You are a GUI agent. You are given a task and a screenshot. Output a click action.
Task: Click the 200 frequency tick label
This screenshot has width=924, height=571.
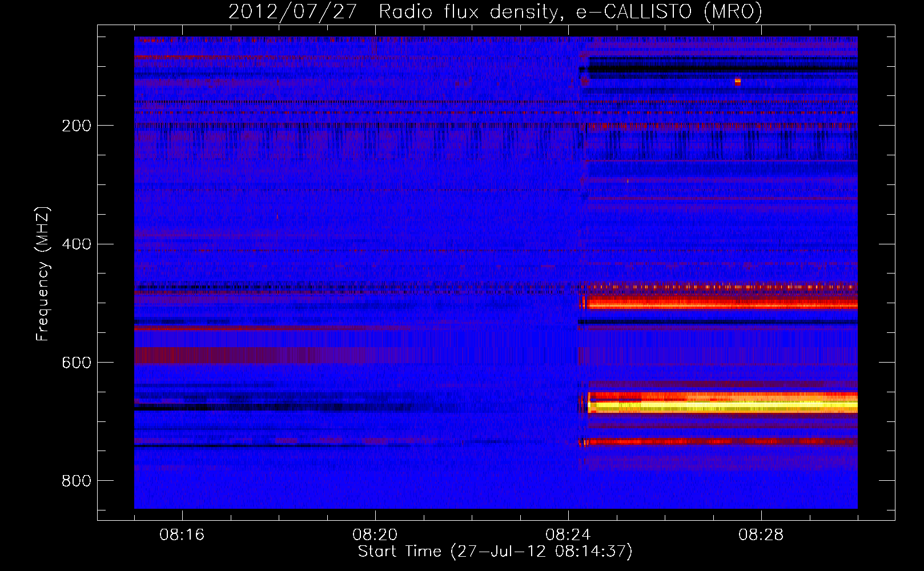(x=77, y=126)
